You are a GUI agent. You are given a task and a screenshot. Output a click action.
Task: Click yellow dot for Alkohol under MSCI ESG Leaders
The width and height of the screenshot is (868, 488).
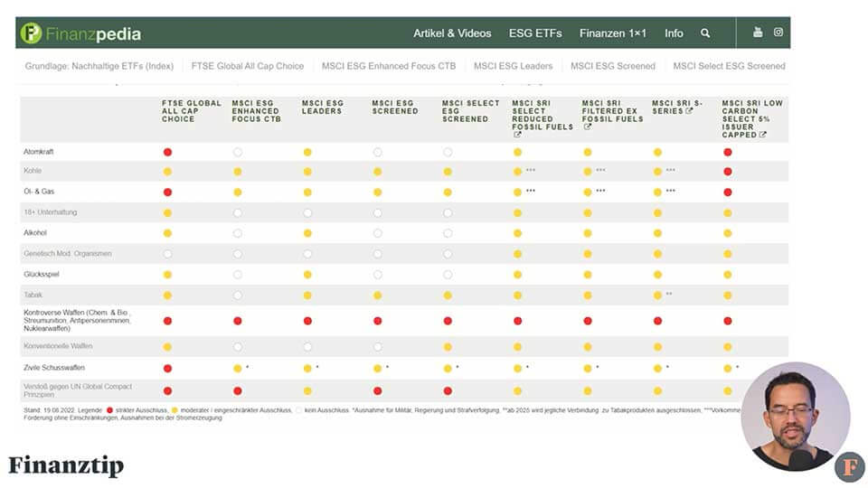(x=307, y=233)
